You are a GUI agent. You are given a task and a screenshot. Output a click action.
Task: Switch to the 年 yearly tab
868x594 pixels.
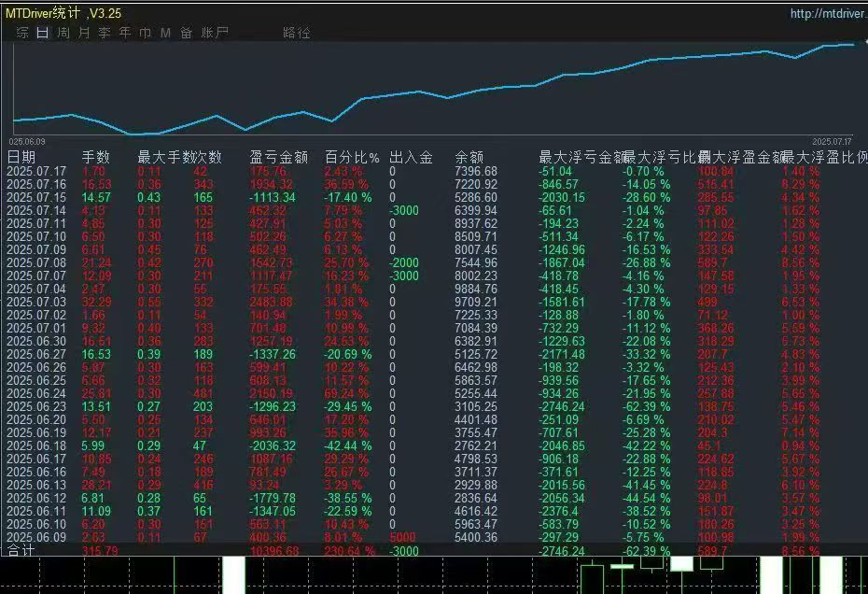point(125,33)
